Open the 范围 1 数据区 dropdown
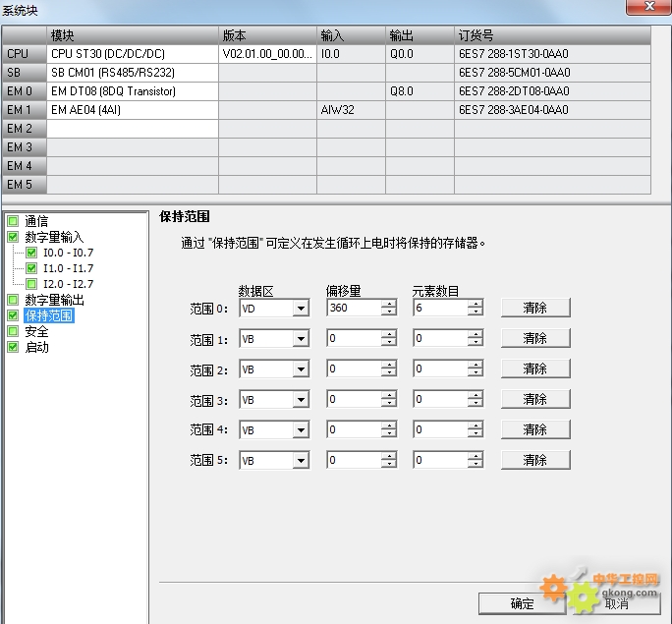Viewport: 672px width, 624px height. tap(301, 339)
